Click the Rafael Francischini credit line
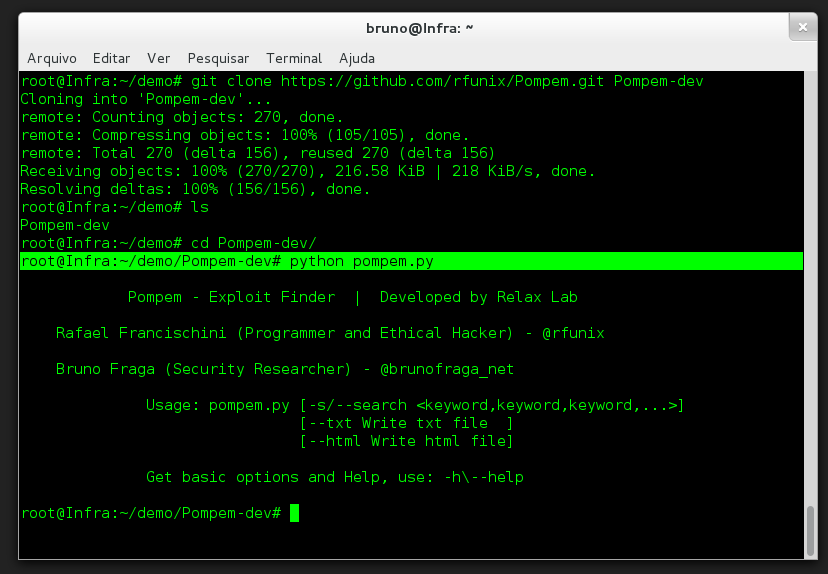 (x=330, y=333)
